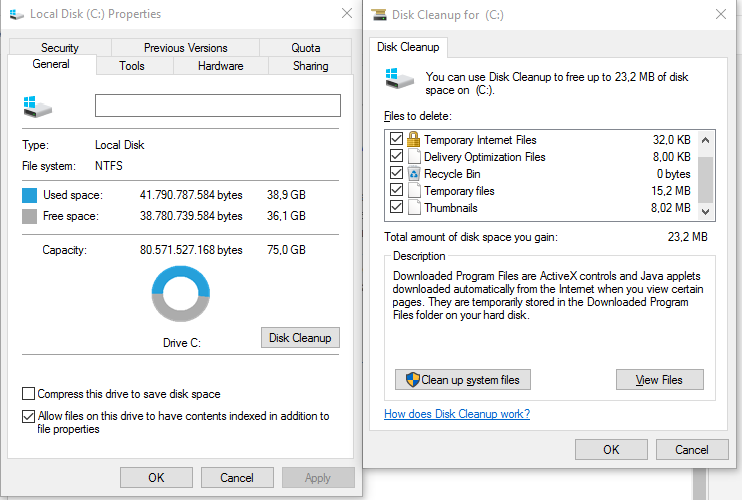
Task: Click OK in Properties dialog
Action: pos(156,478)
